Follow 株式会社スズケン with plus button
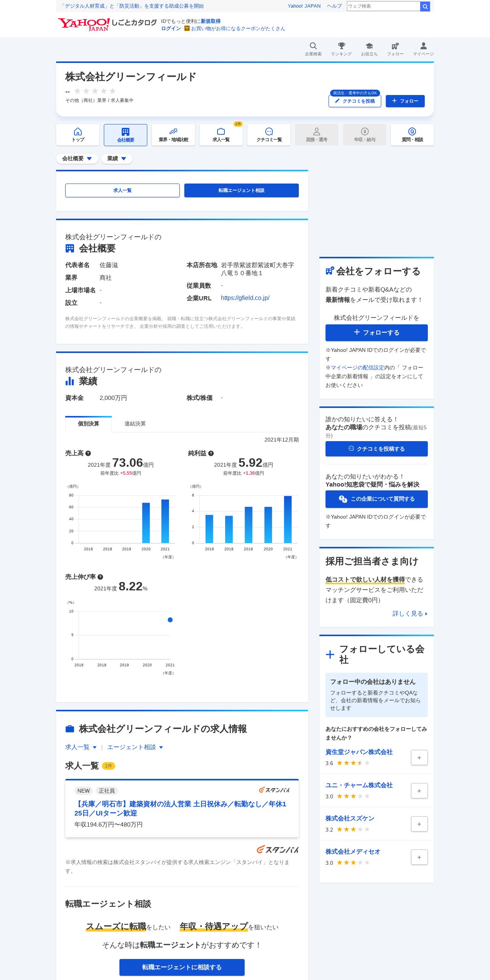490x980 pixels. pyautogui.click(x=419, y=824)
